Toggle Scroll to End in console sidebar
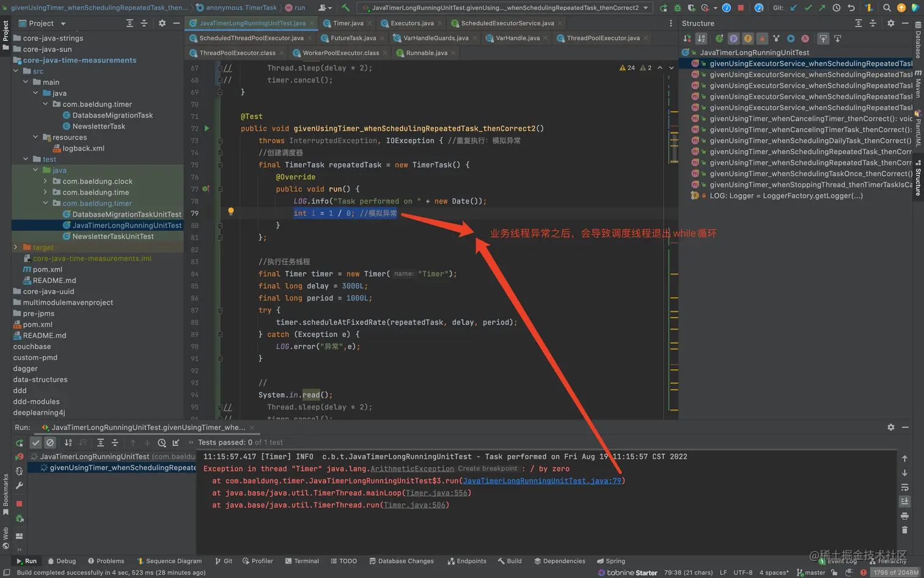Image resolution: width=924 pixels, height=578 pixels. [x=904, y=501]
